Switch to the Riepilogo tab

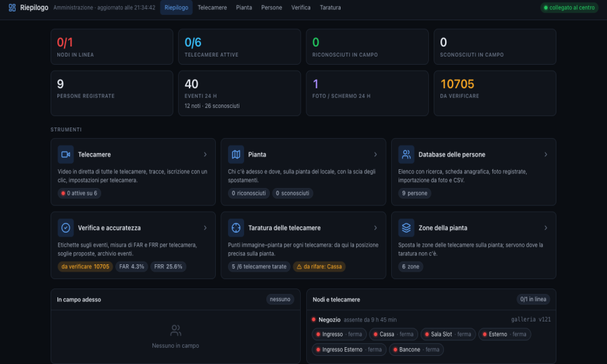(x=176, y=7)
